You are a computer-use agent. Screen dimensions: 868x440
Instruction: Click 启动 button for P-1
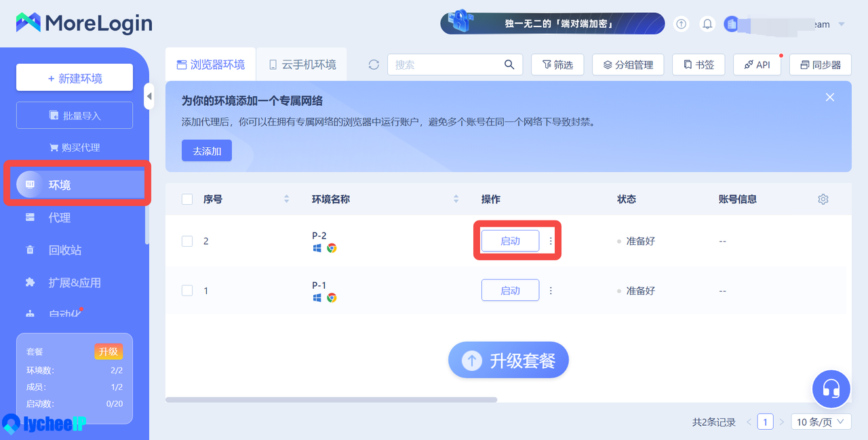(x=510, y=291)
